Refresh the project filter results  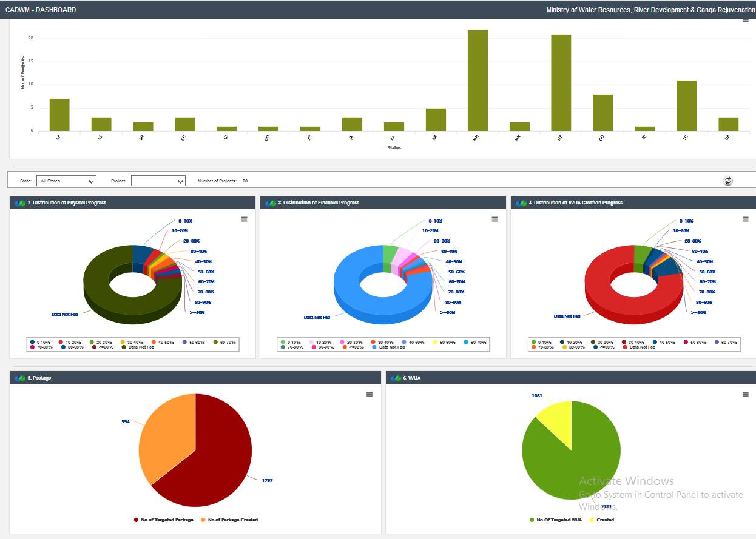[727, 181]
